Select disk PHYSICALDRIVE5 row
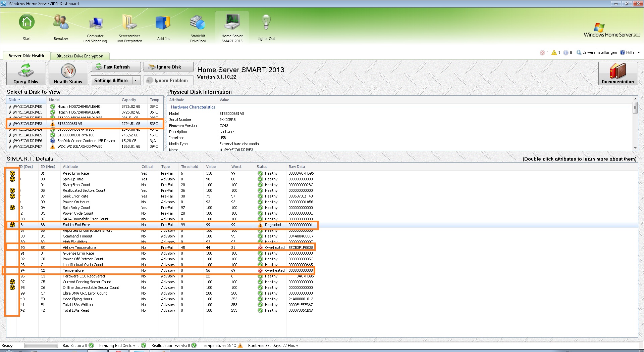This screenshot has height=352, width=644. (x=85, y=135)
